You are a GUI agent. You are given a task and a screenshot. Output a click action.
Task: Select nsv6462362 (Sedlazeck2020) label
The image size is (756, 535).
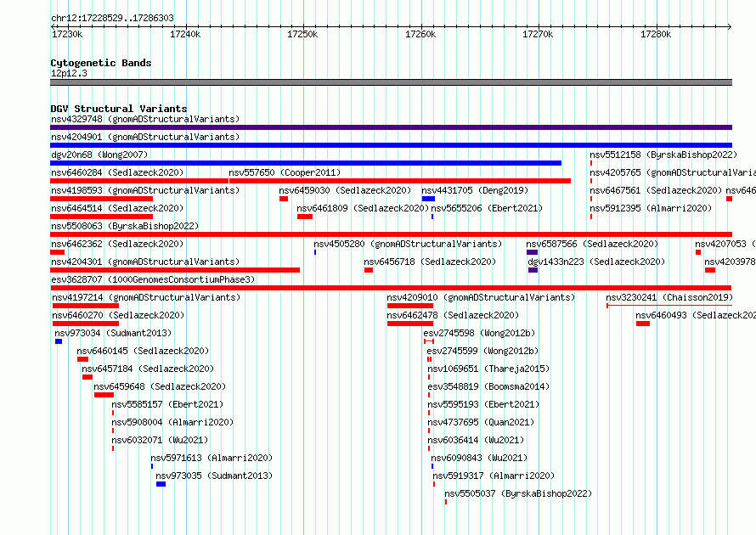[x=117, y=244]
